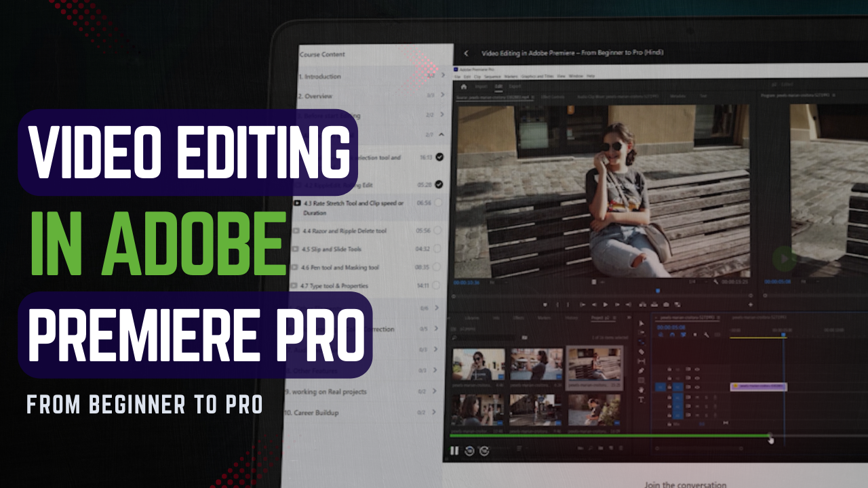Select the Hand tool in Premiere toolbar

(x=642, y=390)
